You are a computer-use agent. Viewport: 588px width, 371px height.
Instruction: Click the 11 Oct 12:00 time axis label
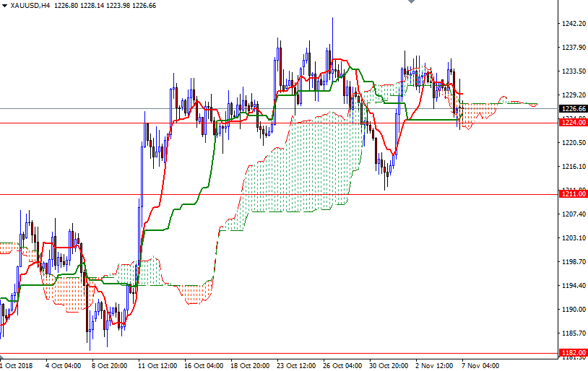157,365
